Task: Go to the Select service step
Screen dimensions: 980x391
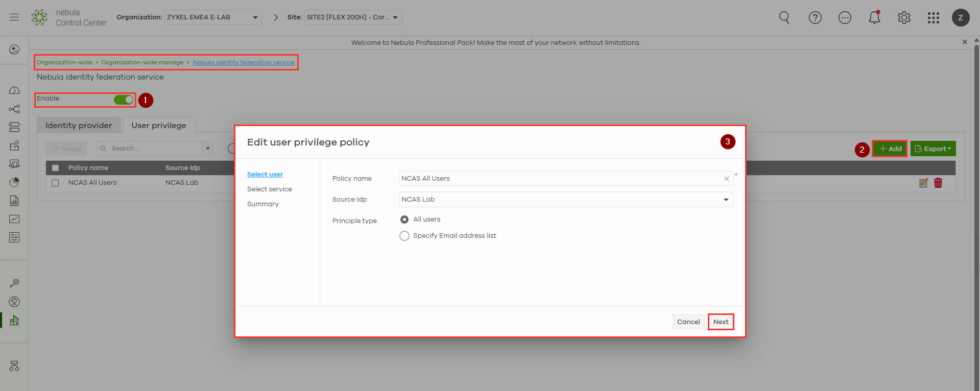Action: pyautogui.click(x=270, y=189)
